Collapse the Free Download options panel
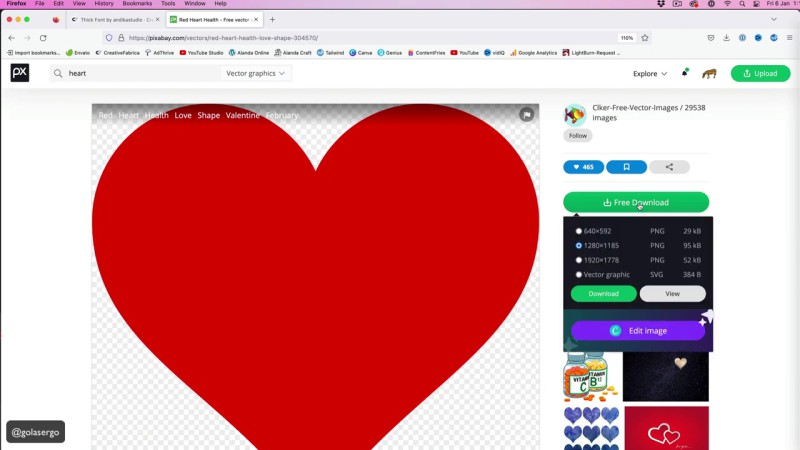The width and height of the screenshot is (800, 450). click(636, 202)
